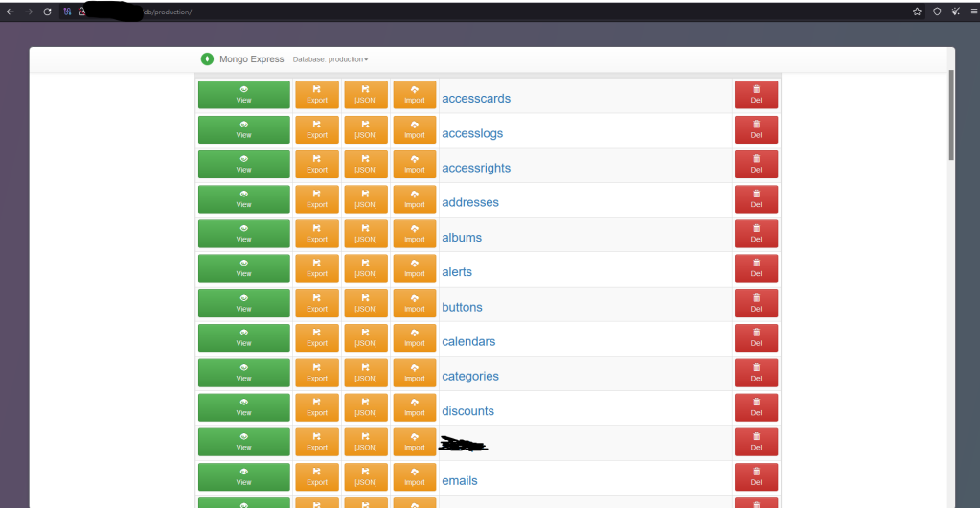This screenshot has width=980, height=508.
Task: Delete the accesscards collection
Action: click(x=756, y=95)
